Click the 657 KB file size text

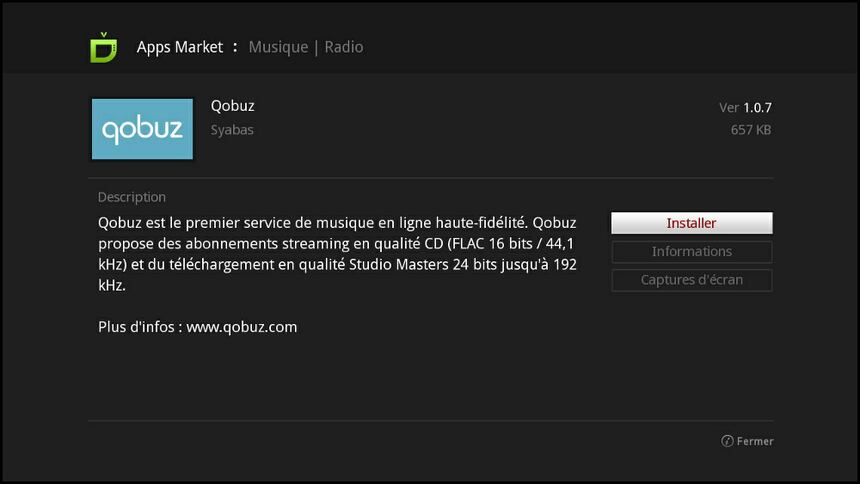[751, 130]
